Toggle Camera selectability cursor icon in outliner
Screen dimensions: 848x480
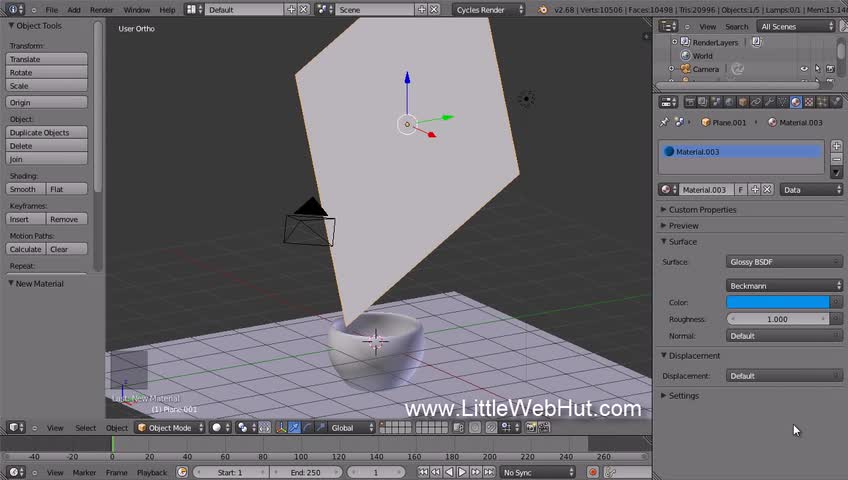(817, 69)
